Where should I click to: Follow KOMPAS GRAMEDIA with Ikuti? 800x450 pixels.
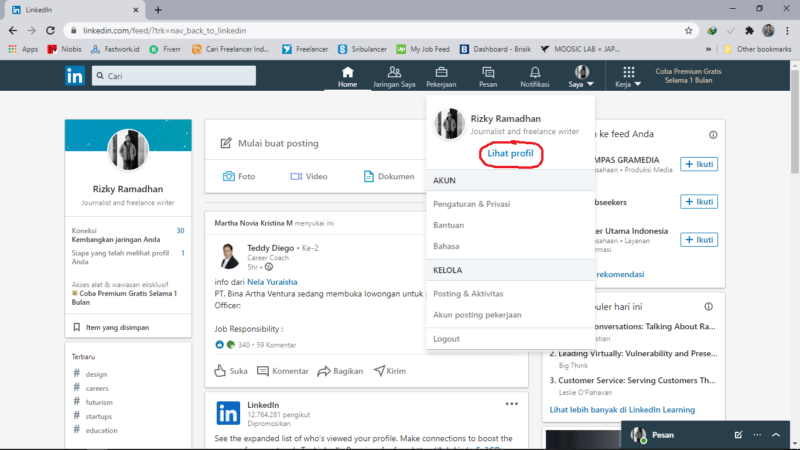point(699,164)
